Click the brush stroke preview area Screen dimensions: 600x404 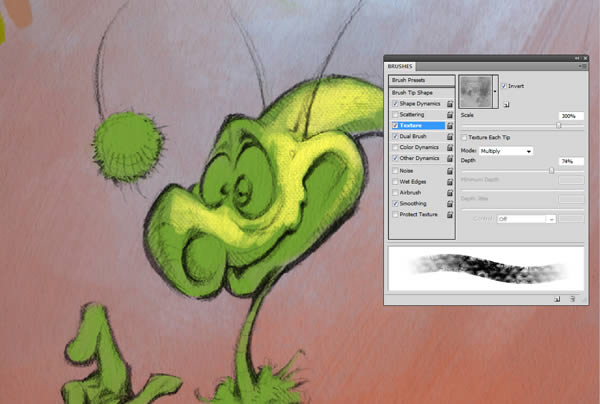(486, 268)
